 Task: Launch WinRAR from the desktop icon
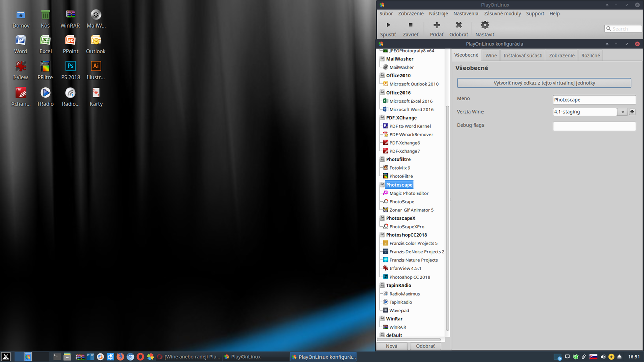tap(70, 15)
